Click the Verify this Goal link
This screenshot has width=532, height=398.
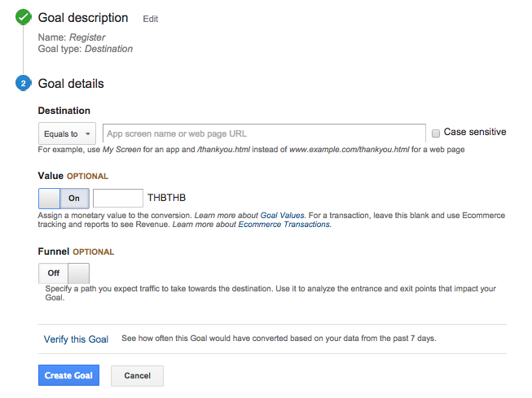pos(76,339)
